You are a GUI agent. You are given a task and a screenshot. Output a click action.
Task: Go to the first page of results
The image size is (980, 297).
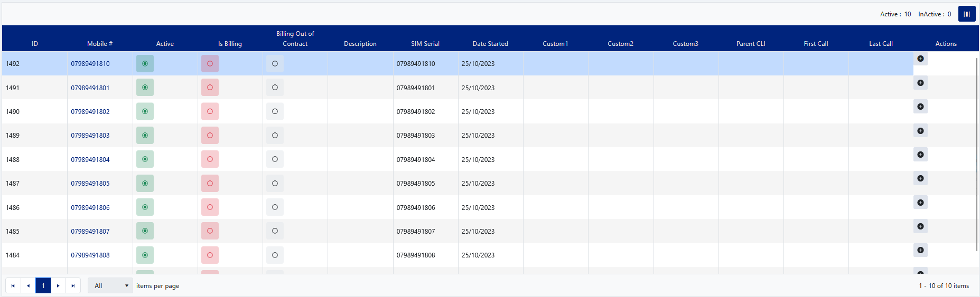[x=13, y=286]
